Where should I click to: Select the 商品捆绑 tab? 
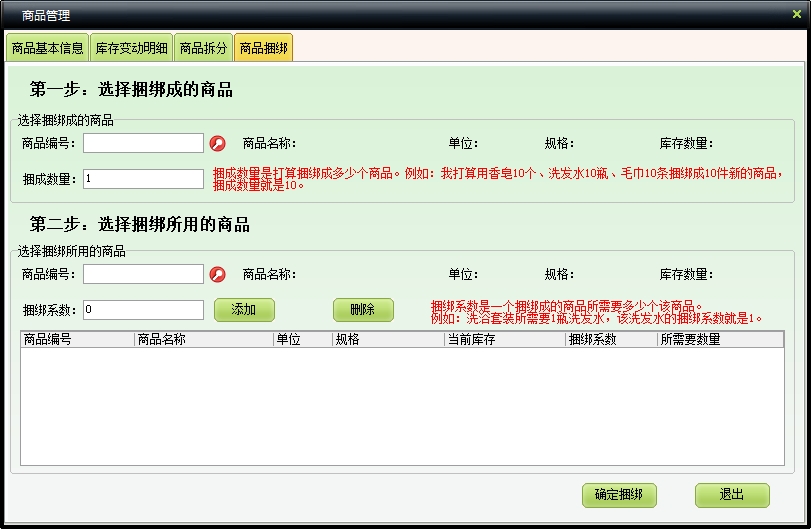point(264,48)
